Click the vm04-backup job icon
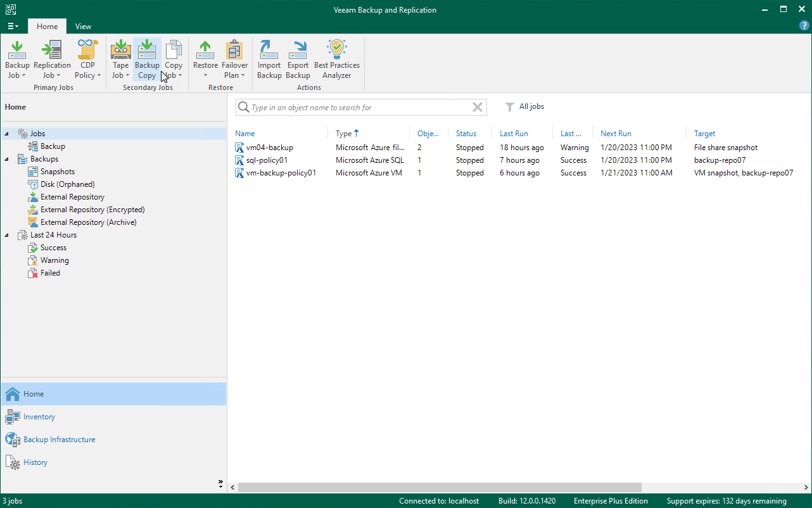 239,148
